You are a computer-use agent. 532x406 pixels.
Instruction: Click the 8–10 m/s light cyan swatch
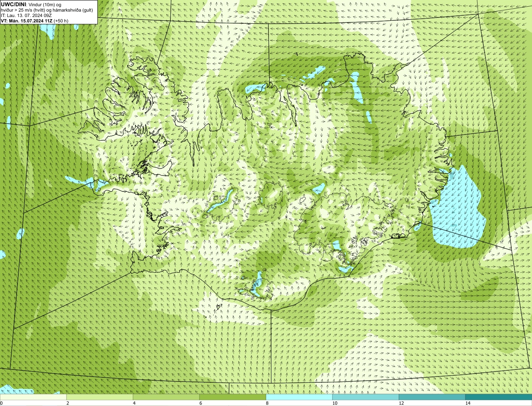click(x=299, y=397)
